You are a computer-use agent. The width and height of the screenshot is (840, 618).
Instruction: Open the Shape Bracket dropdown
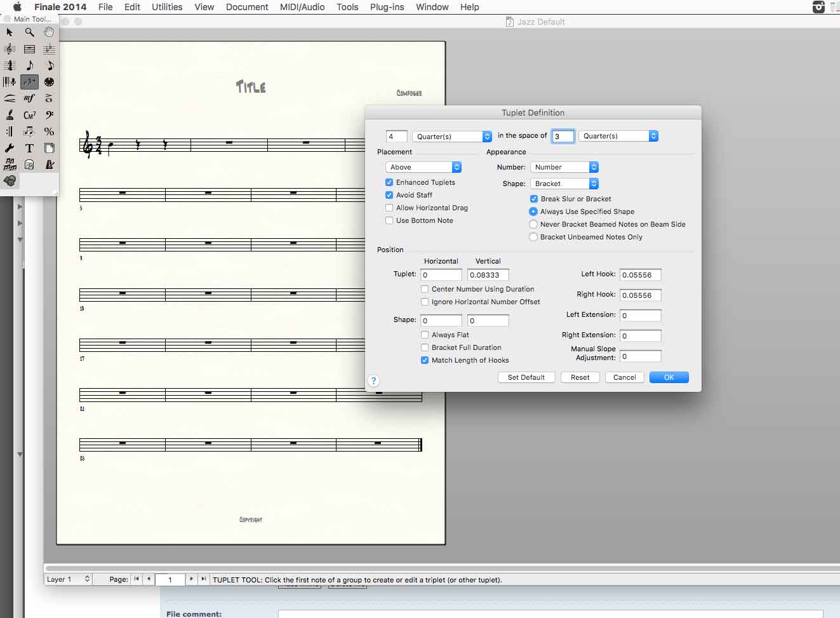(x=564, y=184)
